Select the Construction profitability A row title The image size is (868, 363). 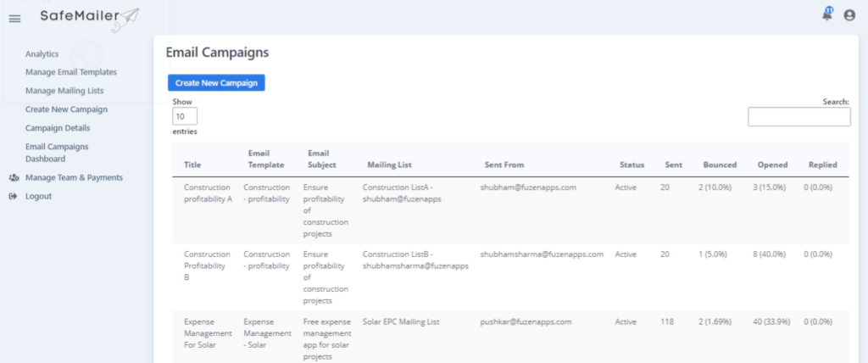208,193
